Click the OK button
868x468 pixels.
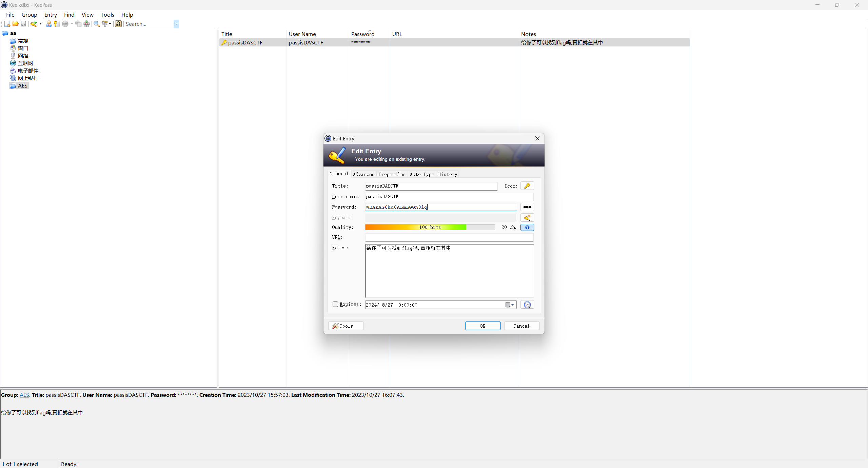(482, 326)
